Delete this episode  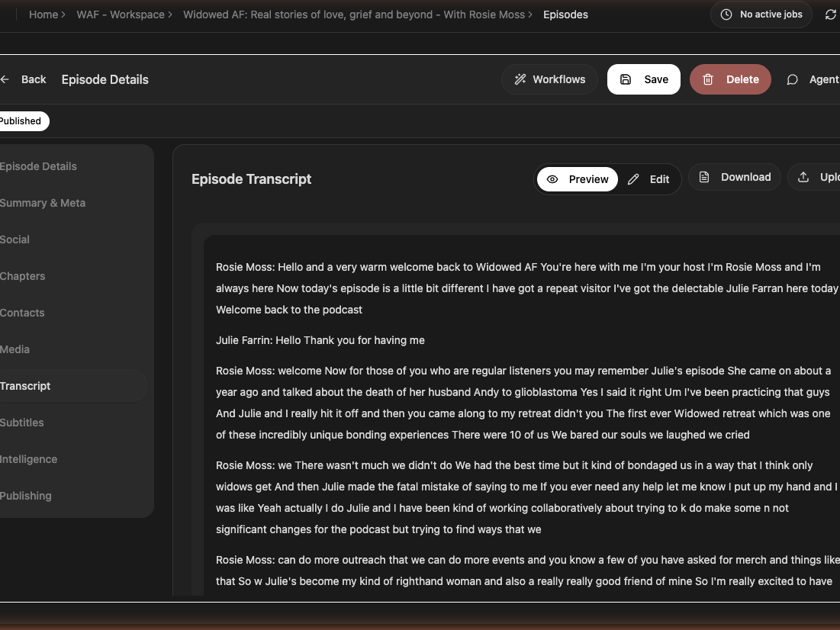pos(730,79)
